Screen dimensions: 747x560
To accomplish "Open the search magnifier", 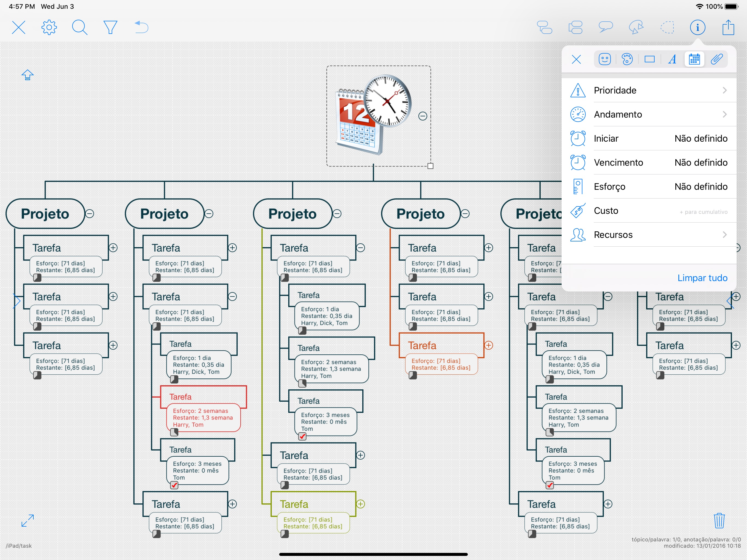I will [x=80, y=27].
